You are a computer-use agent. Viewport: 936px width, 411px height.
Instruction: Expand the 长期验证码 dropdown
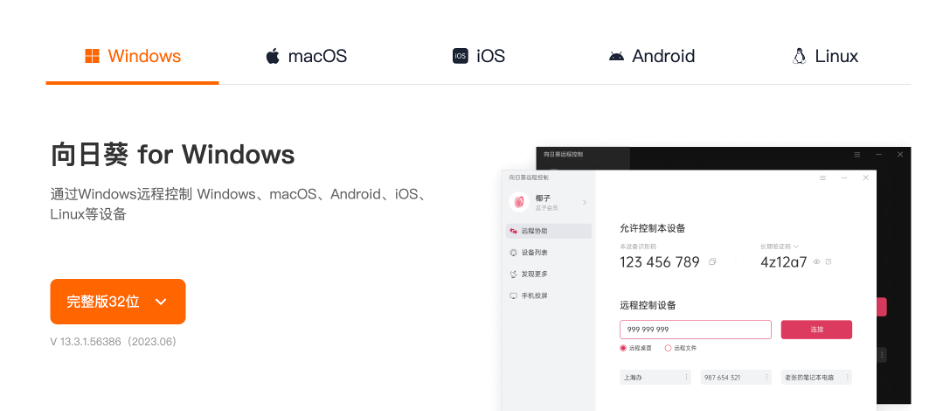pyautogui.click(x=780, y=246)
